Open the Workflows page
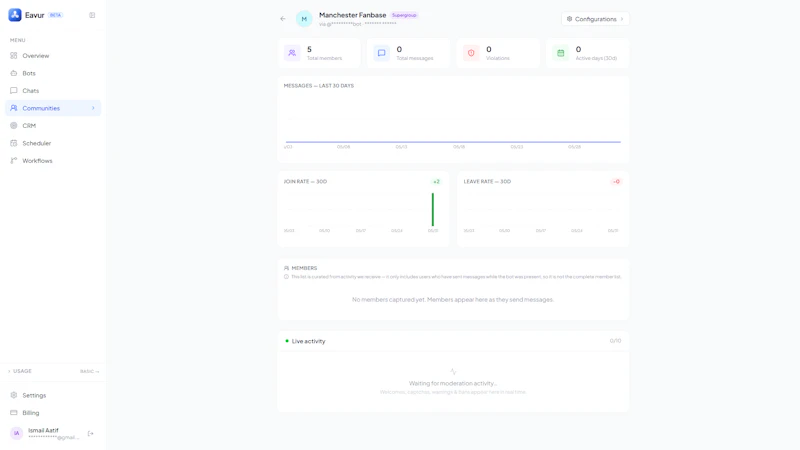800x450 pixels. 53,161
